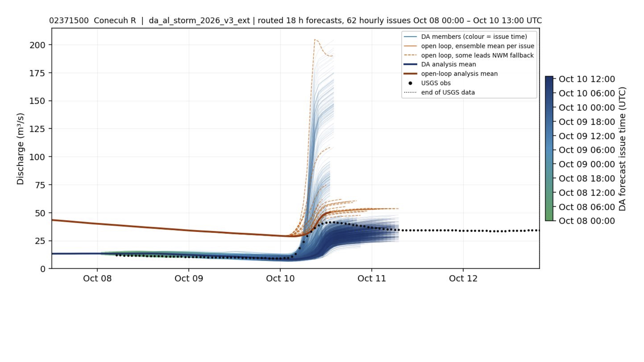Click the y-axis tick label 175
644x362 pixels.
(x=37, y=73)
